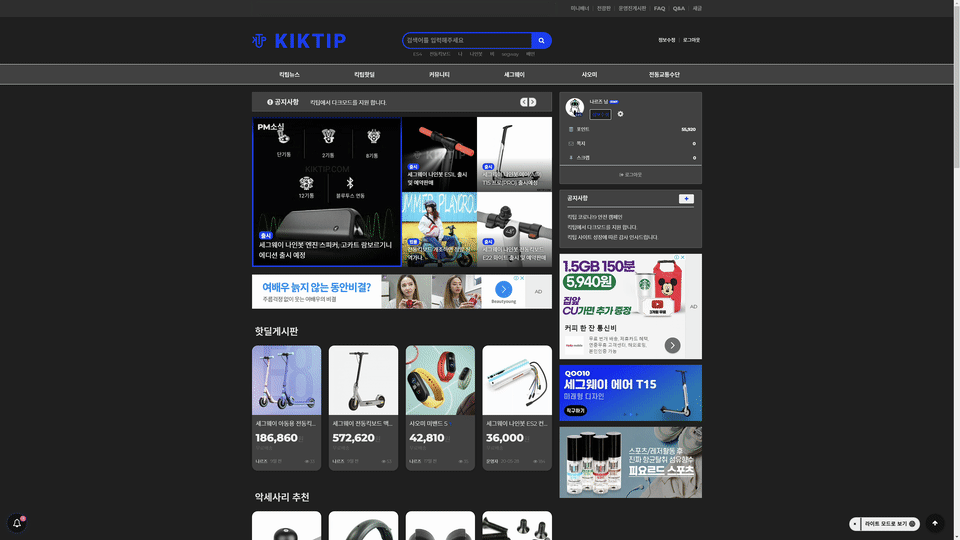Viewport: 960px width, 540px height.
Task: Click 로그아웃 in the header
Action: tap(691, 40)
